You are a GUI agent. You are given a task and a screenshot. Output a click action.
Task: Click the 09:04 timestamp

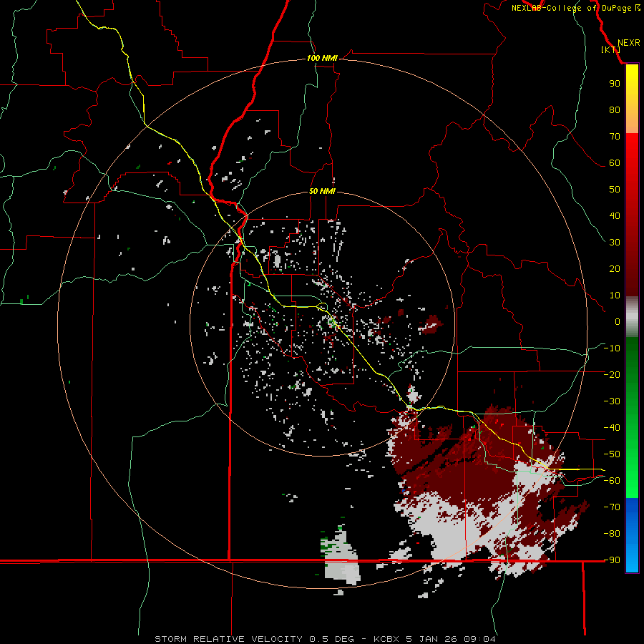pos(479,639)
